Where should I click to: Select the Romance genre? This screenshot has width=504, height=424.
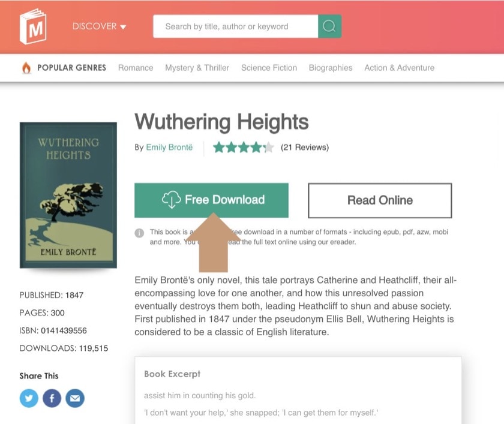point(135,68)
